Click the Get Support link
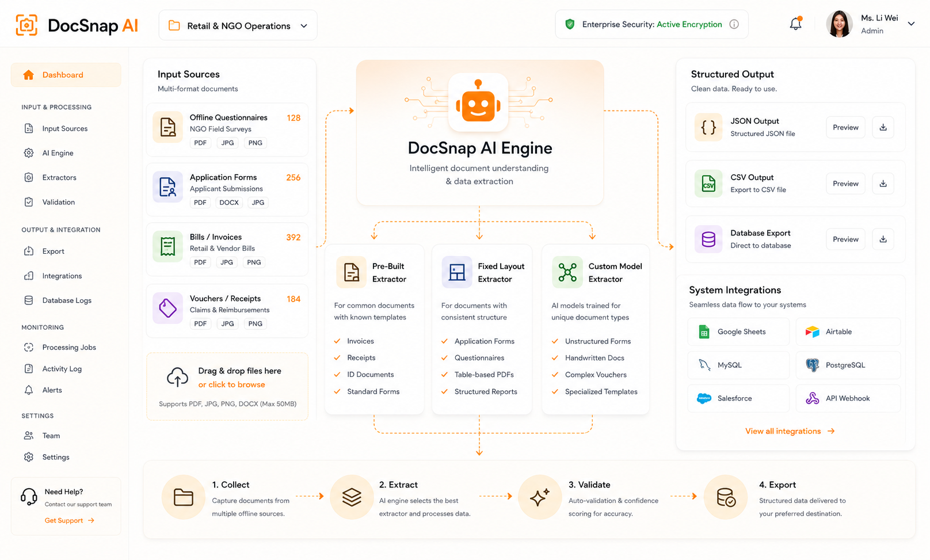This screenshot has height=560, width=930. click(x=70, y=520)
